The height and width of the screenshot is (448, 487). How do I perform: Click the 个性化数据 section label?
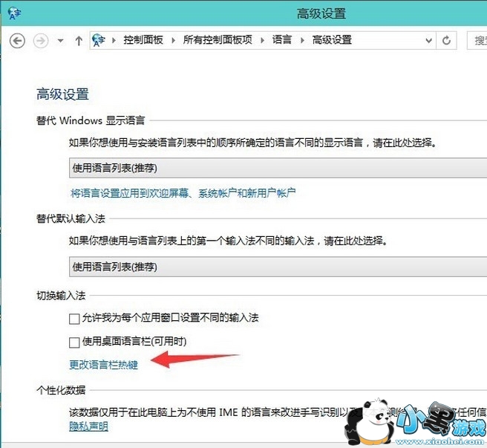[61, 390]
